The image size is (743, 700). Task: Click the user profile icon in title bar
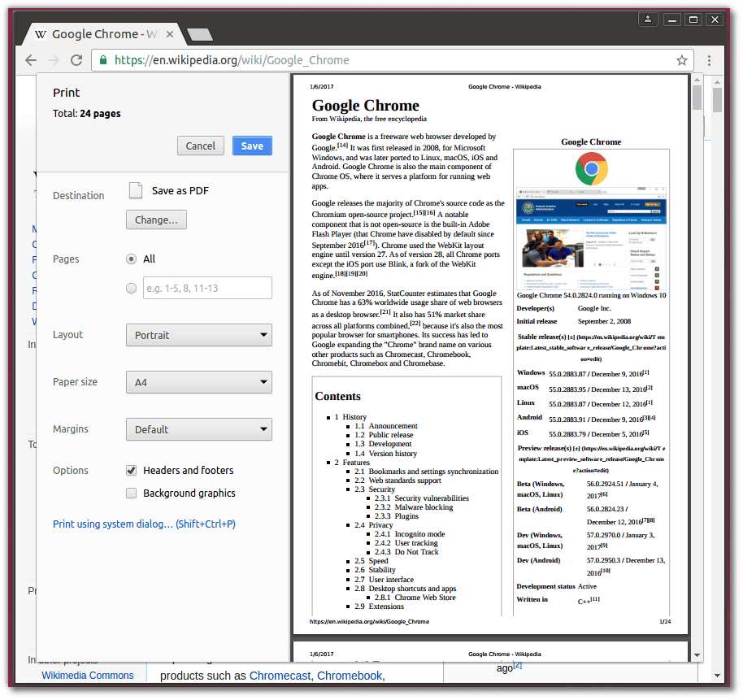(648, 20)
